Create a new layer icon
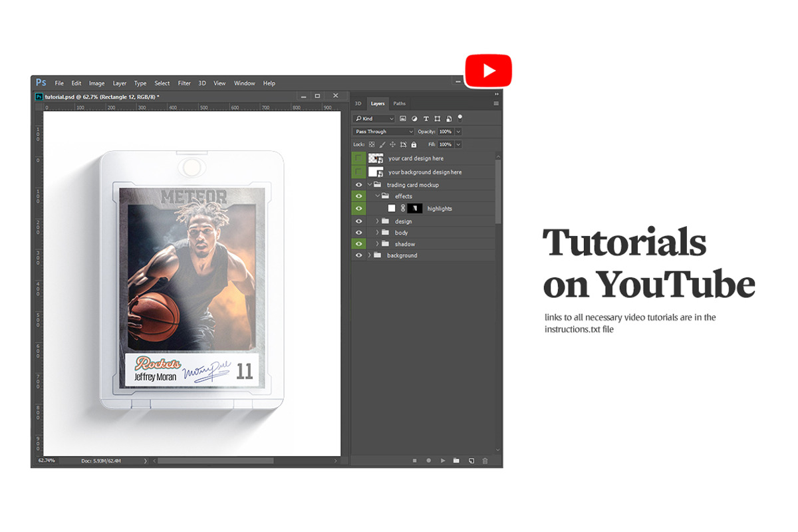This screenshot has height=532, width=798. 471,460
